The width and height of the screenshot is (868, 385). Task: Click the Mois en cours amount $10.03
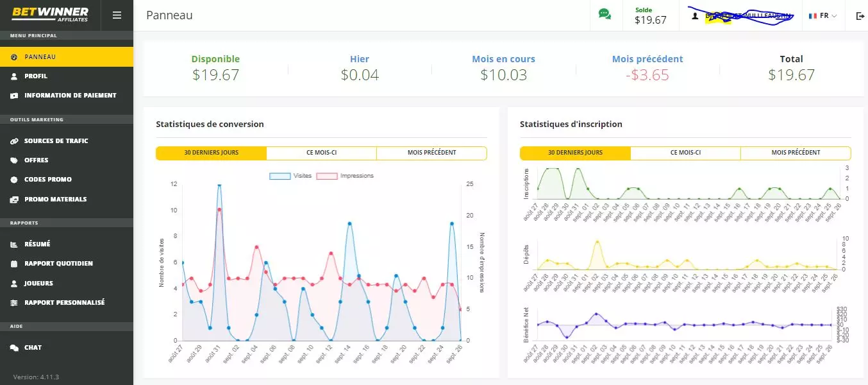503,75
